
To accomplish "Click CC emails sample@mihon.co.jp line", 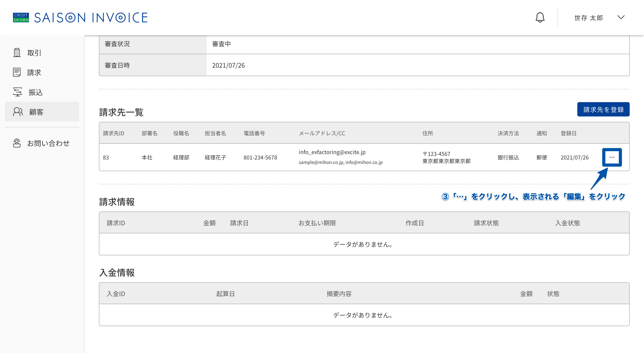I will point(341,162).
